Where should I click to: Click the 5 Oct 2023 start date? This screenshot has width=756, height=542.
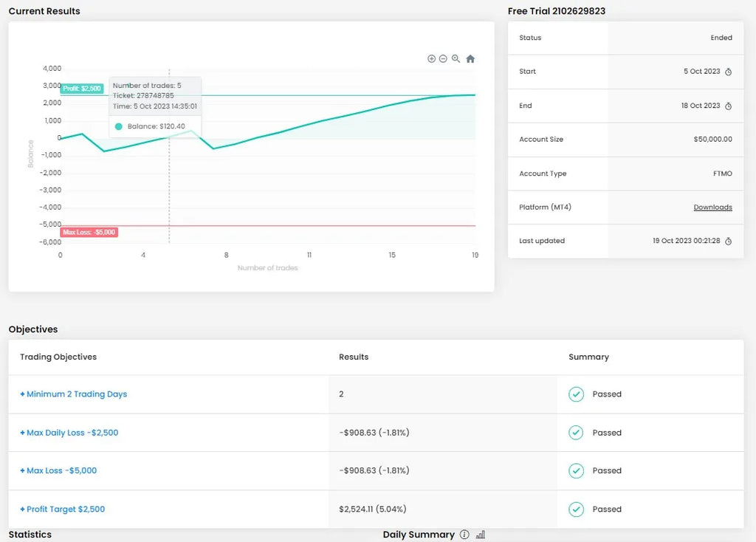pos(701,72)
